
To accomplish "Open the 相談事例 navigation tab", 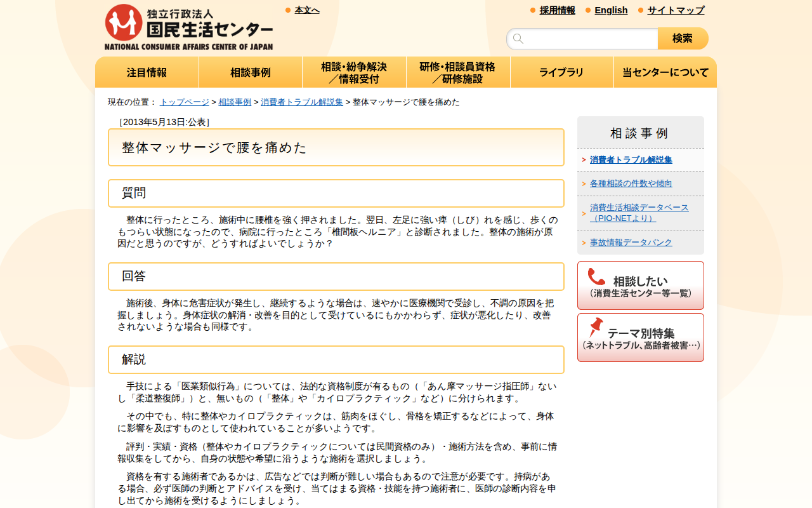I will point(251,72).
